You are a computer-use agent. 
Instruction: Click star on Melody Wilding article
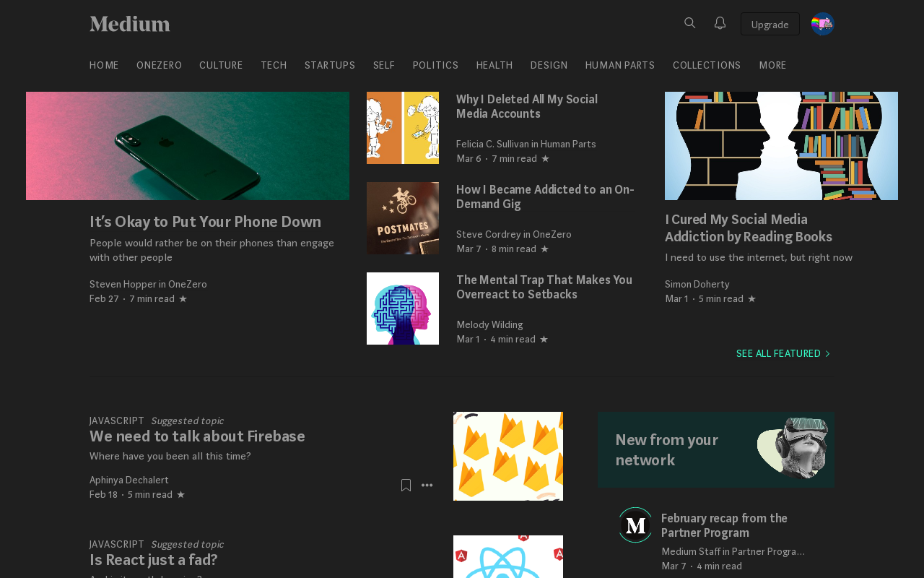click(544, 339)
